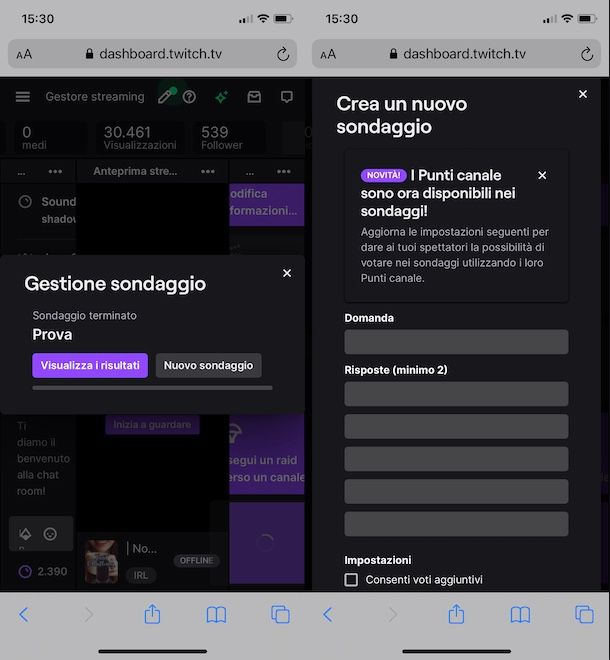Focus the fifth Risposte answer field

click(x=456, y=524)
